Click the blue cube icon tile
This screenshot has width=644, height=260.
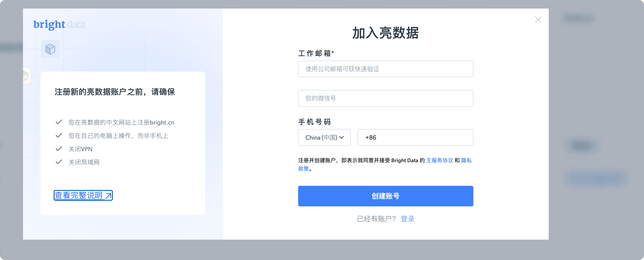(x=50, y=49)
